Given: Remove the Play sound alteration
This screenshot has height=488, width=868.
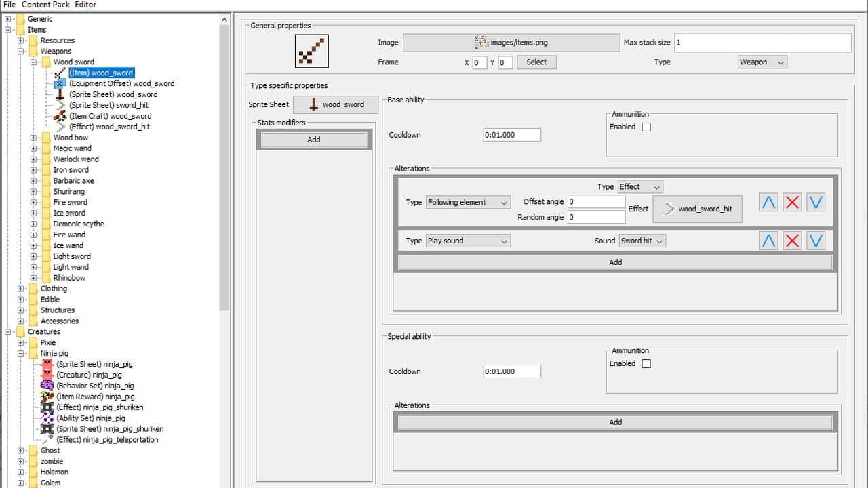Looking at the screenshot, I should pyautogui.click(x=792, y=241).
